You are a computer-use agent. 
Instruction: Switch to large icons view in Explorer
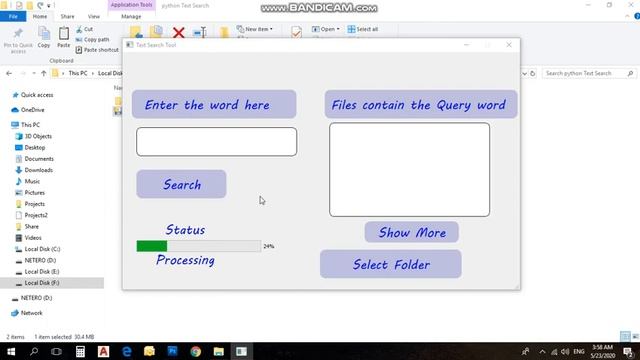click(x=636, y=336)
